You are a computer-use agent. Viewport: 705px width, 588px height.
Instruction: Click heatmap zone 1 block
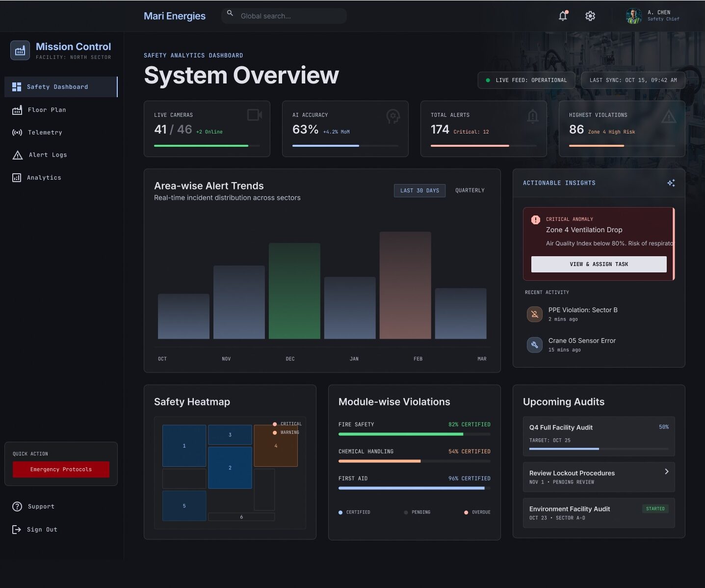tap(184, 446)
